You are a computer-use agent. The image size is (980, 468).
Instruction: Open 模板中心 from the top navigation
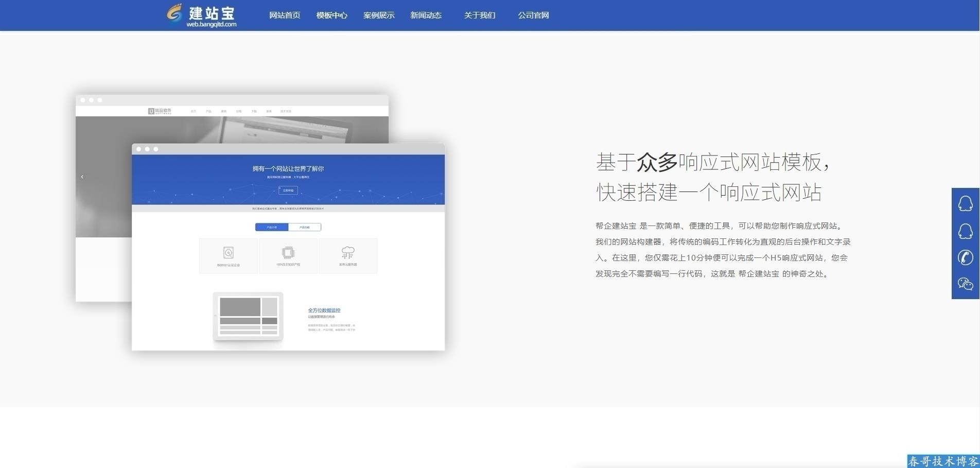click(331, 15)
